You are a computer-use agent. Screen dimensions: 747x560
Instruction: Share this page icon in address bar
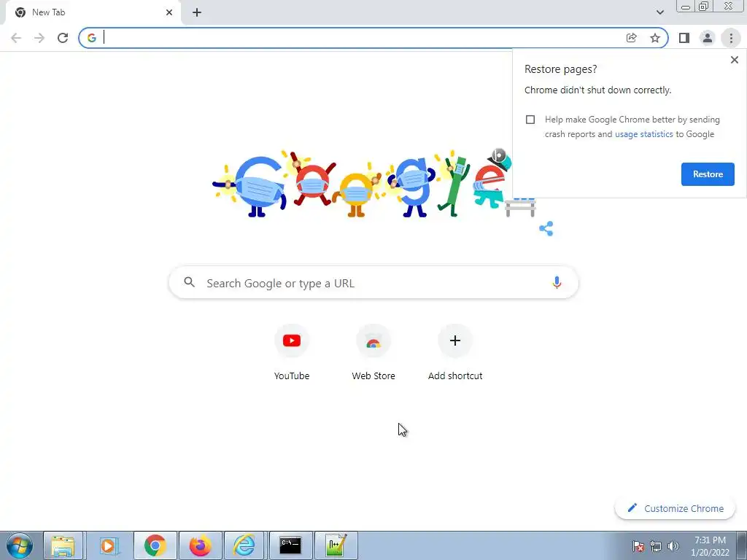[632, 38]
